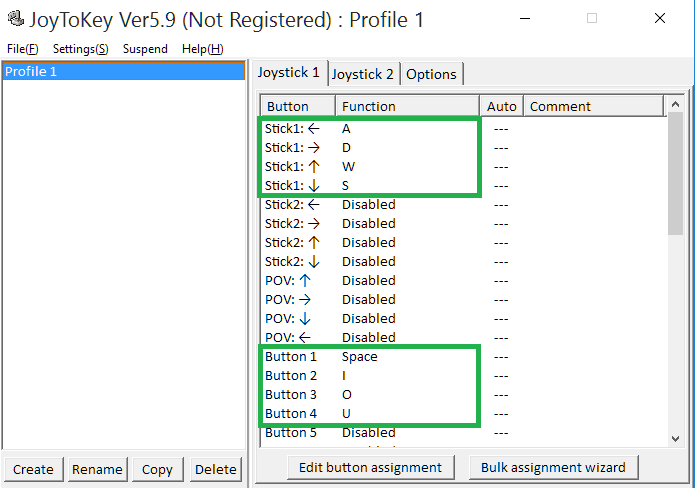Viewport: 695px width, 488px height.
Task: Open the Bulk assignment wizard
Action: click(x=553, y=467)
